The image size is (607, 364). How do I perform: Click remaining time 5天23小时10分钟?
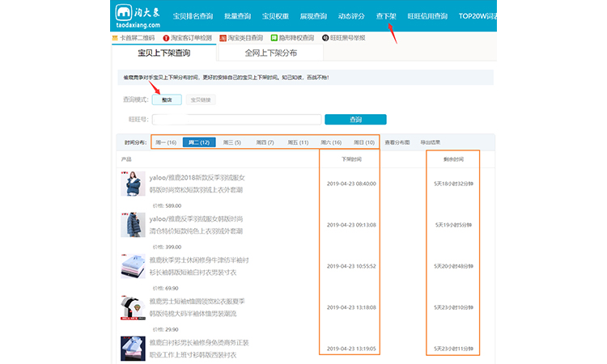click(453, 307)
